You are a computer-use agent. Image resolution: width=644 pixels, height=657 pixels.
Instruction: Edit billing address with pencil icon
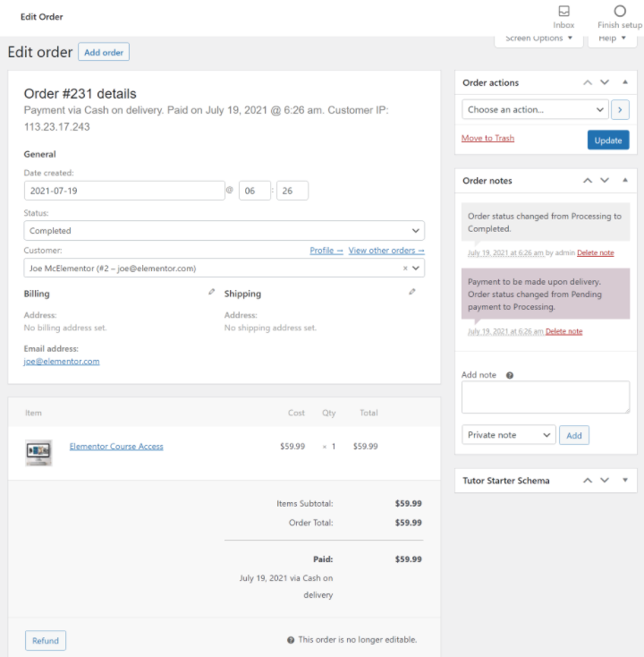click(x=212, y=292)
